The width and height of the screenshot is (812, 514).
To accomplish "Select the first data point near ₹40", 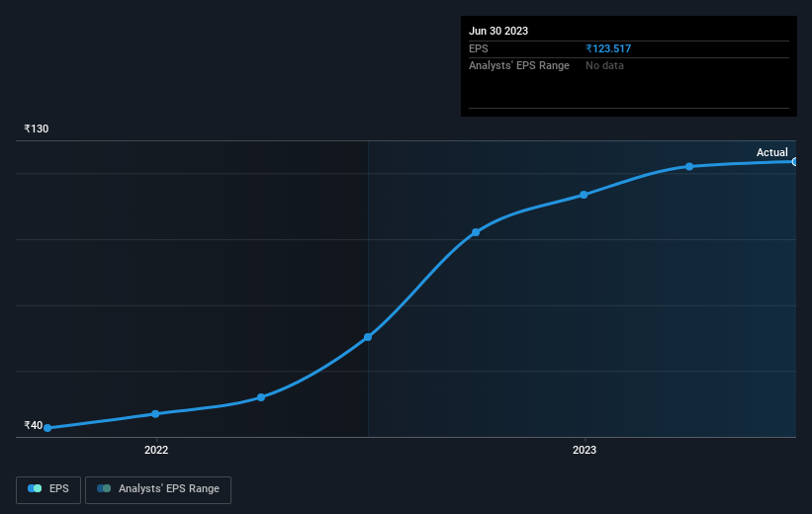I will tap(47, 428).
